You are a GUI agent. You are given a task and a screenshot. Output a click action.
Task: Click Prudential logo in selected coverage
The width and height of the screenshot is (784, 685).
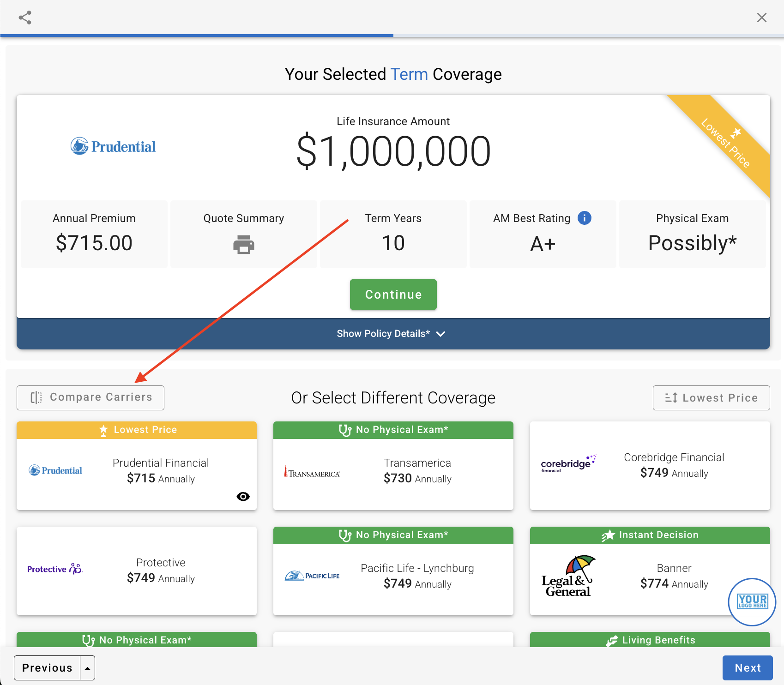click(x=113, y=146)
